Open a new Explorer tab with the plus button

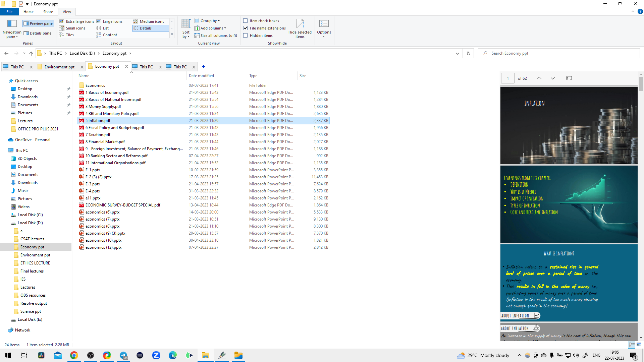coord(204,66)
